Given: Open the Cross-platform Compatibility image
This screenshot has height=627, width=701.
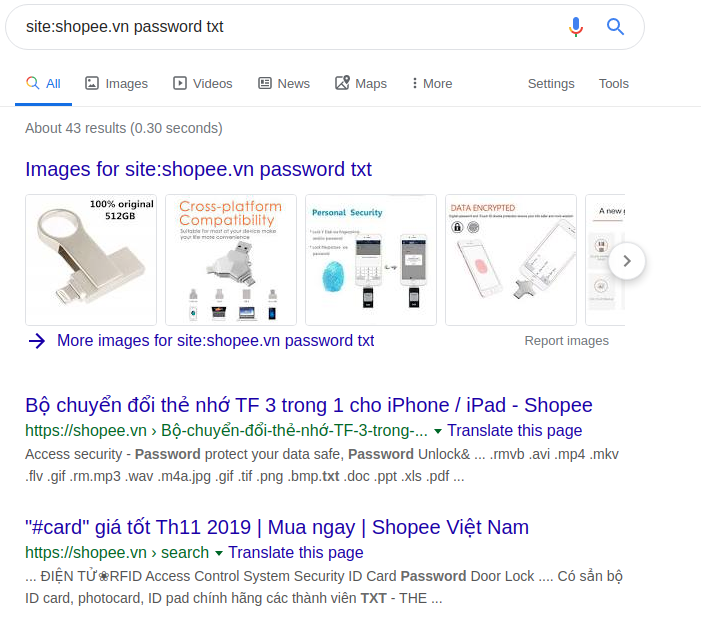Looking at the screenshot, I should pos(231,260).
